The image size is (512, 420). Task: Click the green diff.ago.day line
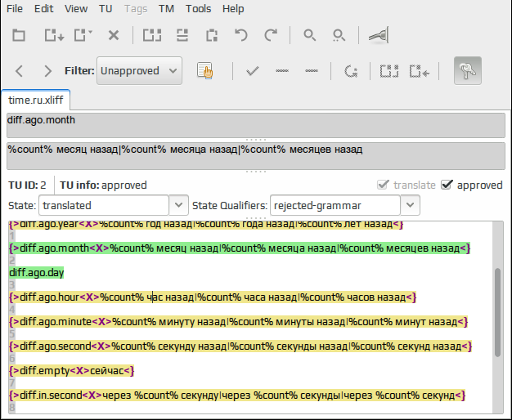coord(37,273)
